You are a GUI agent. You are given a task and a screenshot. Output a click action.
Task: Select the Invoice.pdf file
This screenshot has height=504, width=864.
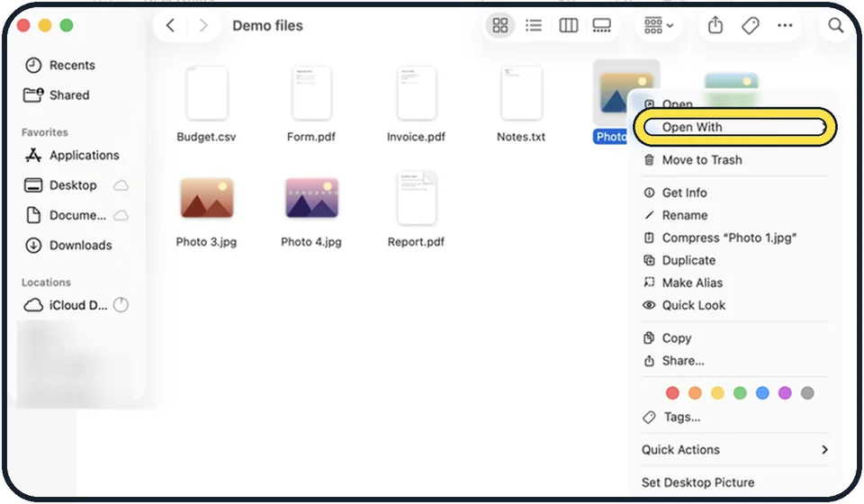[x=416, y=93]
